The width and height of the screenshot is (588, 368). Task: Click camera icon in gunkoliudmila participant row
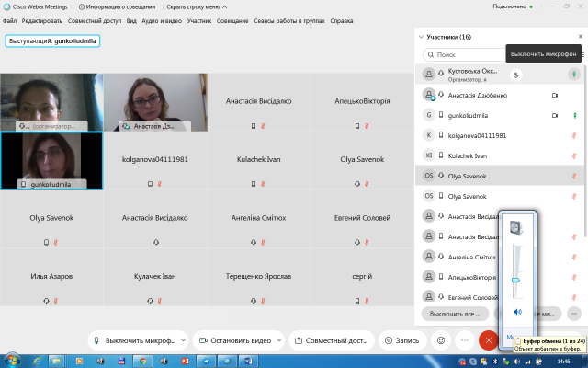tap(555, 116)
